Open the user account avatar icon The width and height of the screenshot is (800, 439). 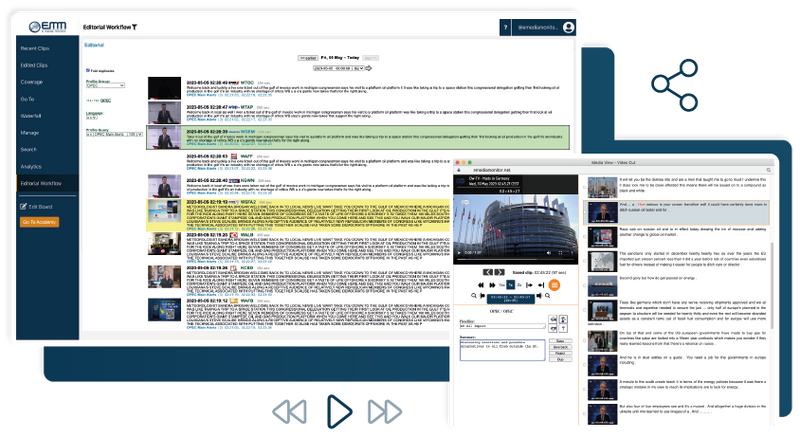point(568,27)
